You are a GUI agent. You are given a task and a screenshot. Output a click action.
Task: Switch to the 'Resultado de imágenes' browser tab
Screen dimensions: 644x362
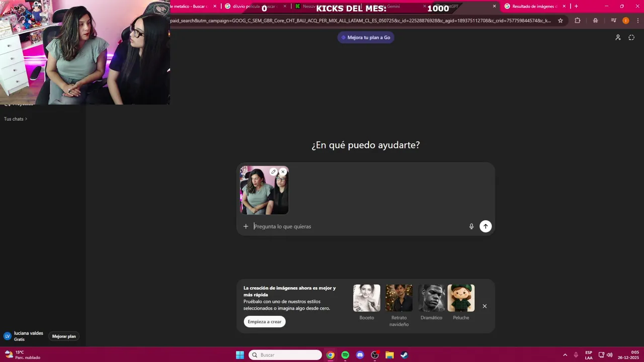[534, 6]
